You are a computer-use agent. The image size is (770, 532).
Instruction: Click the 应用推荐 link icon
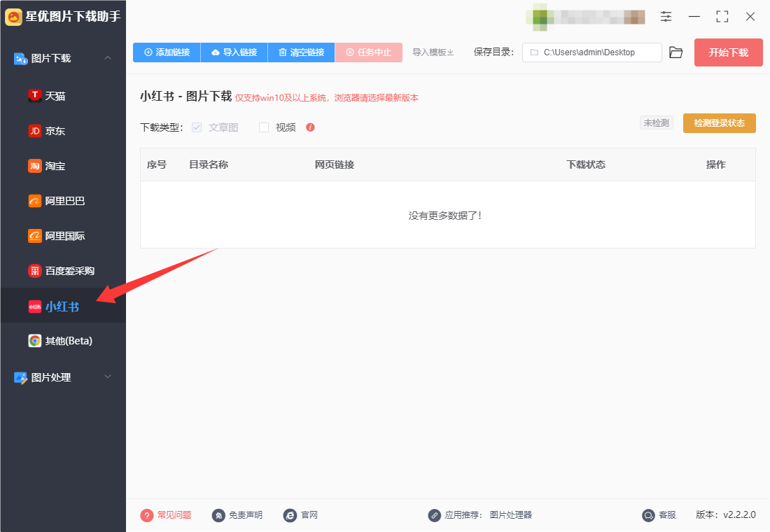click(x=435, y=515)
